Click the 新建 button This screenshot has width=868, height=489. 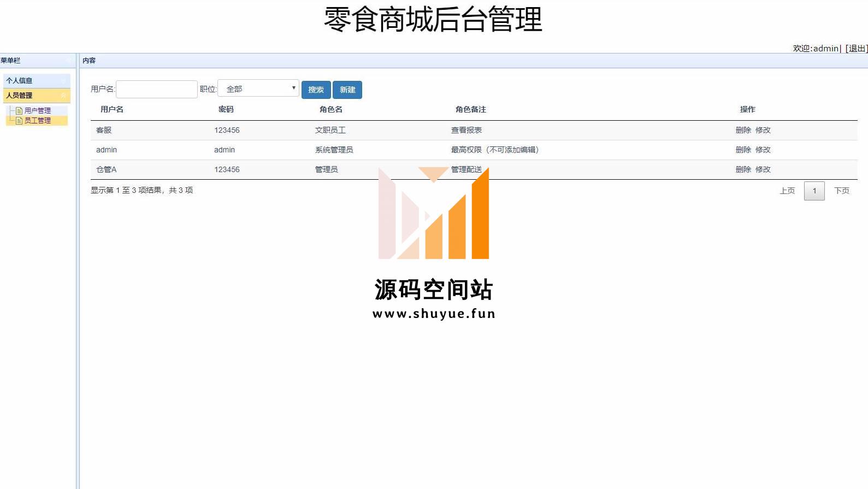tap(347, 90)
